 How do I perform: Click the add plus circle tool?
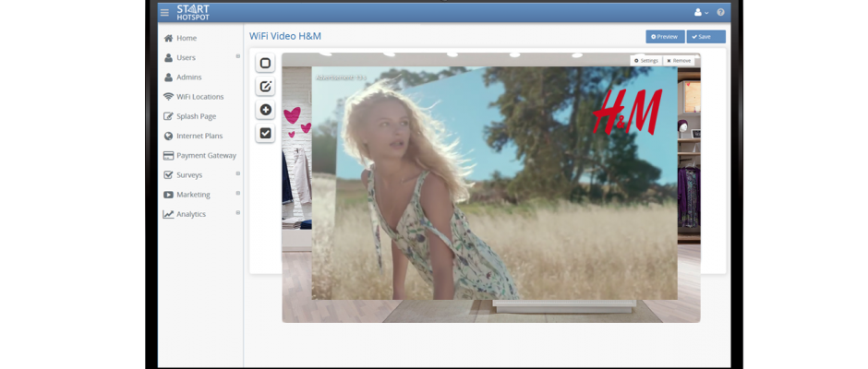(265, 110)
